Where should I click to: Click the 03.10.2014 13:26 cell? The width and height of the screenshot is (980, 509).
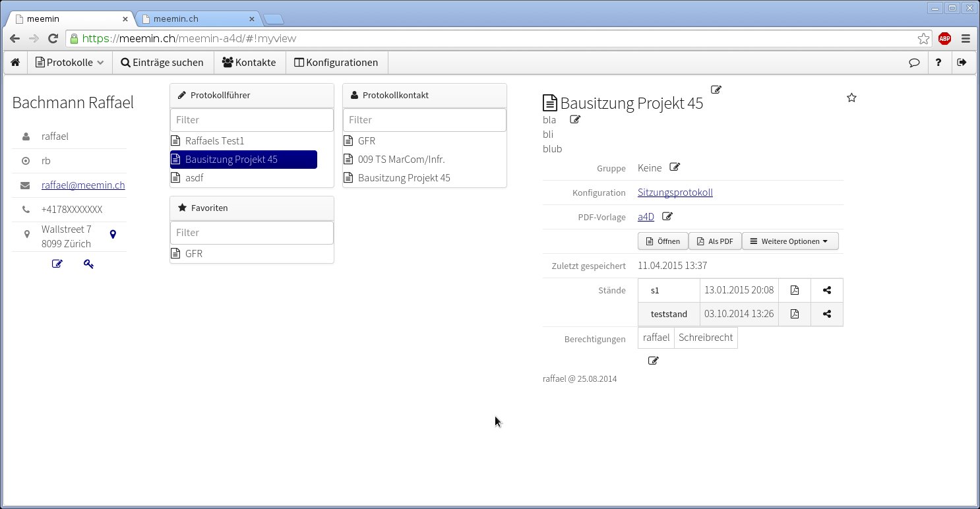[x=739, y=314]
